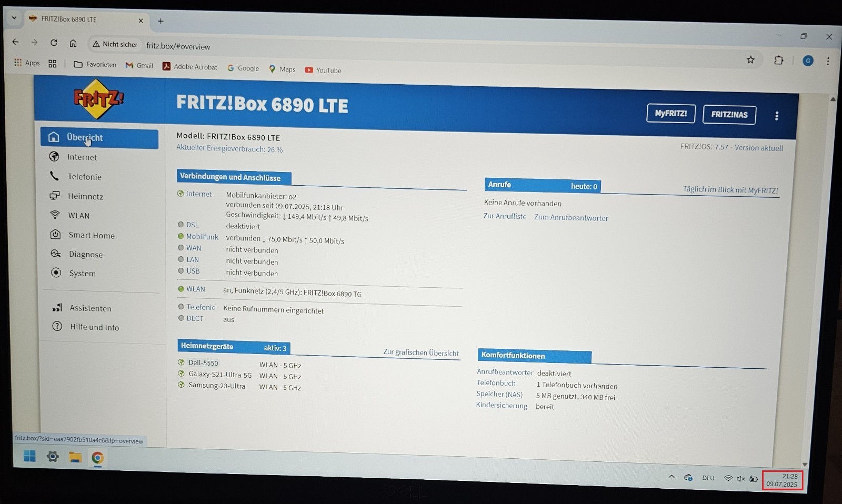Screen dimensions: 842x504
Task: Click the Internet status globe icon
Action: pos(181,194)
